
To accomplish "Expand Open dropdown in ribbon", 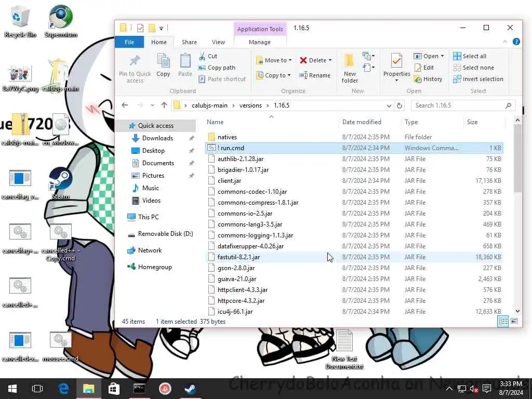I will coord(443,56).
